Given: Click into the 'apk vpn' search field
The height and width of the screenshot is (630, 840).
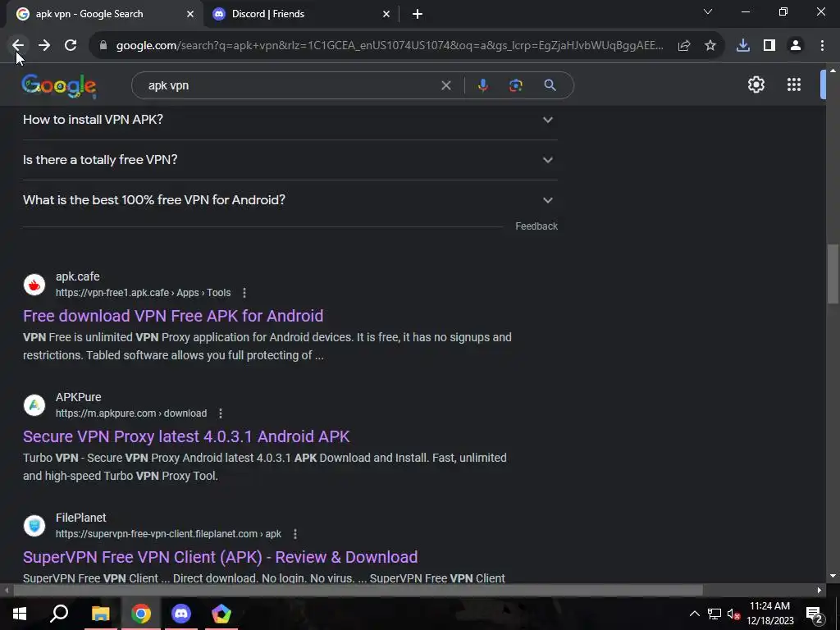Looking at the screenshot, I should pyautogui.click(x=290, y=85).
